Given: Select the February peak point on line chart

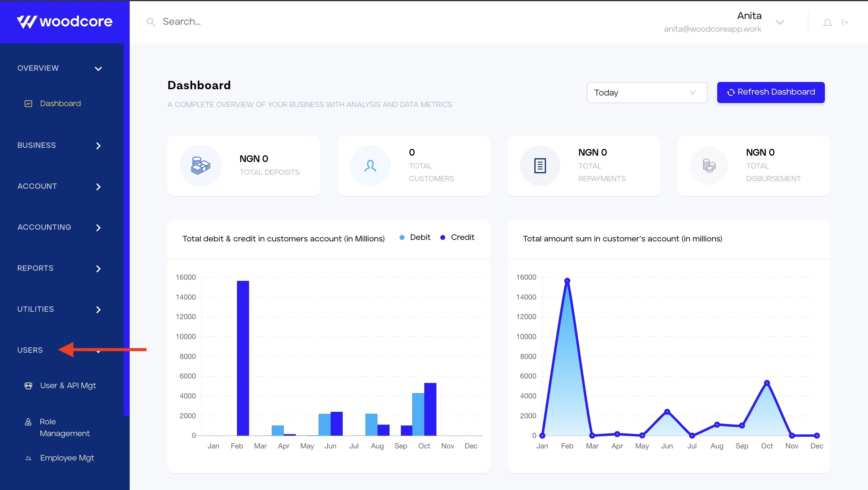Looking at the screenshot, I should 567,281.
